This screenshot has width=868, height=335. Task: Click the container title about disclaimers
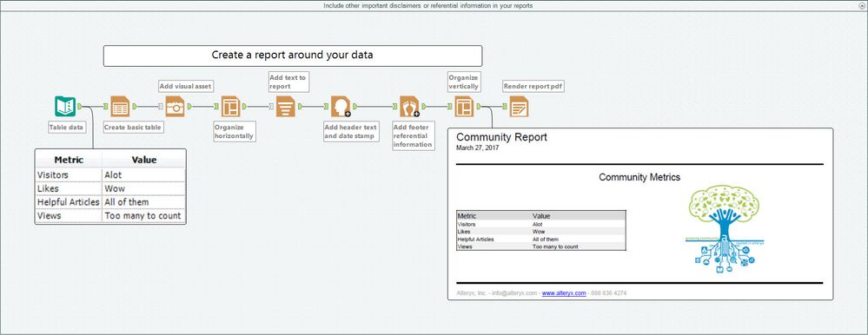427,5
